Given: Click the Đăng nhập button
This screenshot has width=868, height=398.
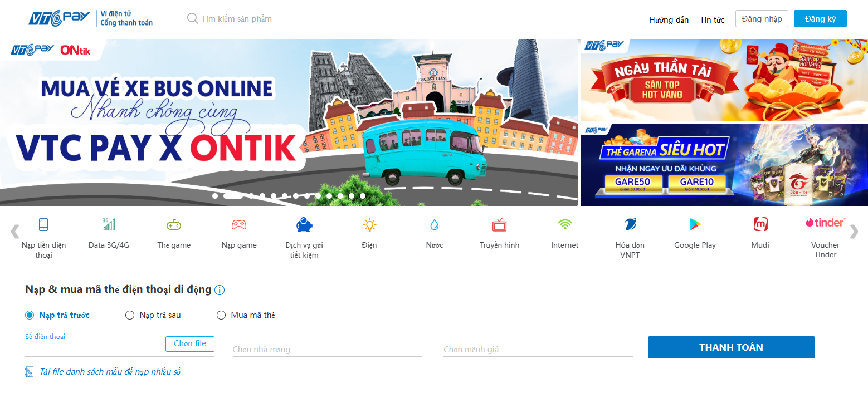Looking at the screenshot, I should (762, 19).
